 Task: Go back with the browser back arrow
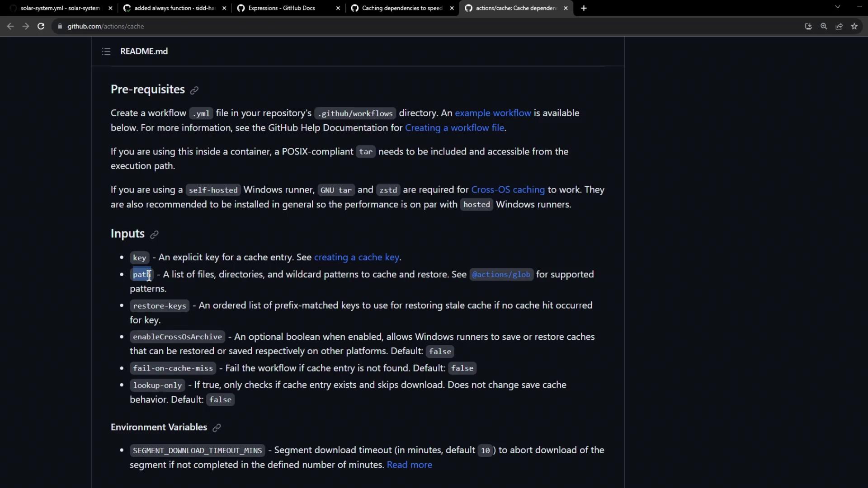(10, 26)
